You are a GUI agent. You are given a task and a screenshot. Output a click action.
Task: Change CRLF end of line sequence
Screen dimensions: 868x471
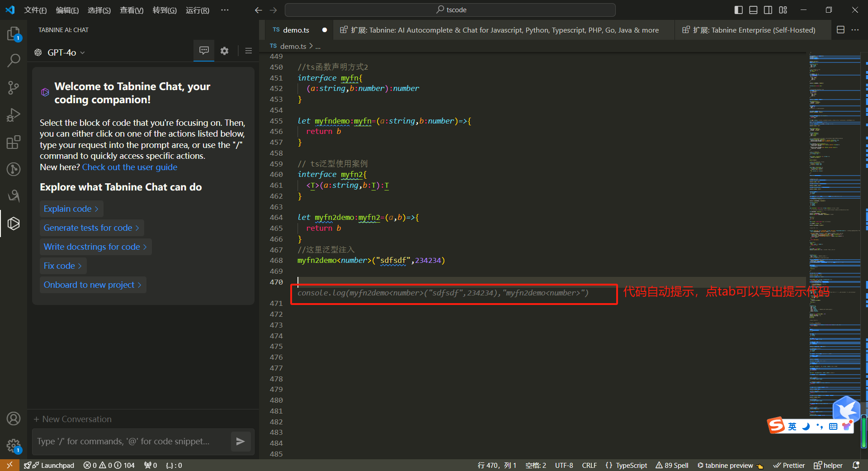(589, 465)
